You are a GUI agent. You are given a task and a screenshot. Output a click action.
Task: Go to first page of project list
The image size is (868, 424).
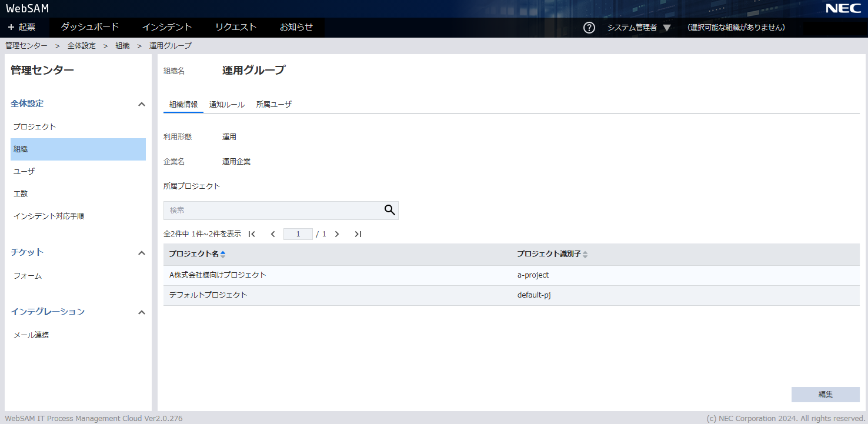click(x=252, y=234)
